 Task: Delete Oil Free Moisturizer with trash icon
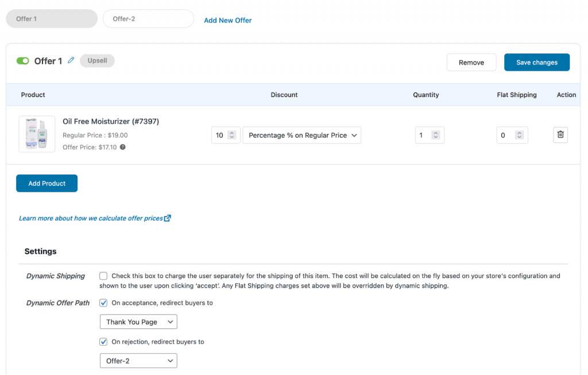pos(560,134)
